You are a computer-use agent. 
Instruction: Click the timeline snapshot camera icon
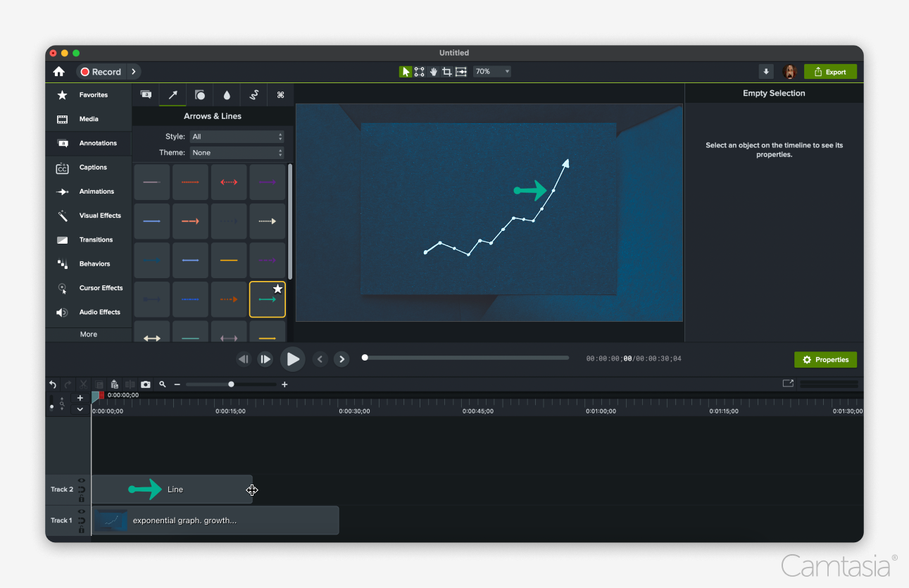146,384
